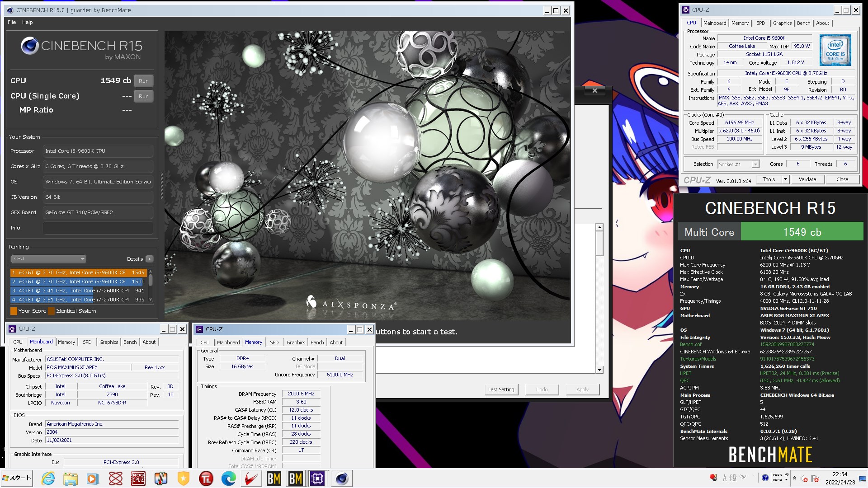Click scroll-up arrow in background settings window
This screenshot has height=488, width=868.
[599, 228]
